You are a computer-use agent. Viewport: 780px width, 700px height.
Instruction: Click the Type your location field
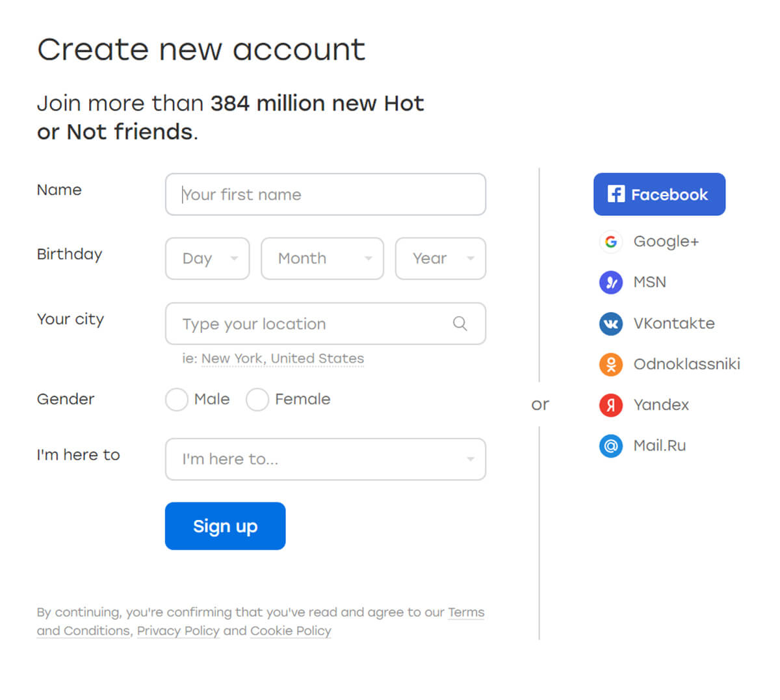326,324
